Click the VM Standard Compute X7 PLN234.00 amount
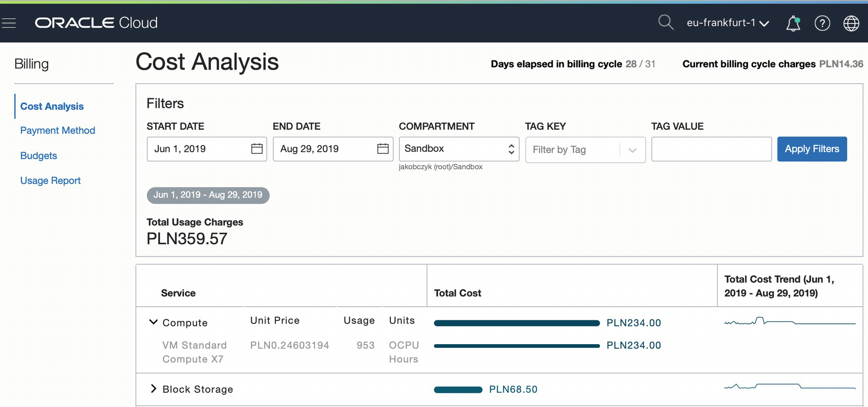 tap(634, 345)
